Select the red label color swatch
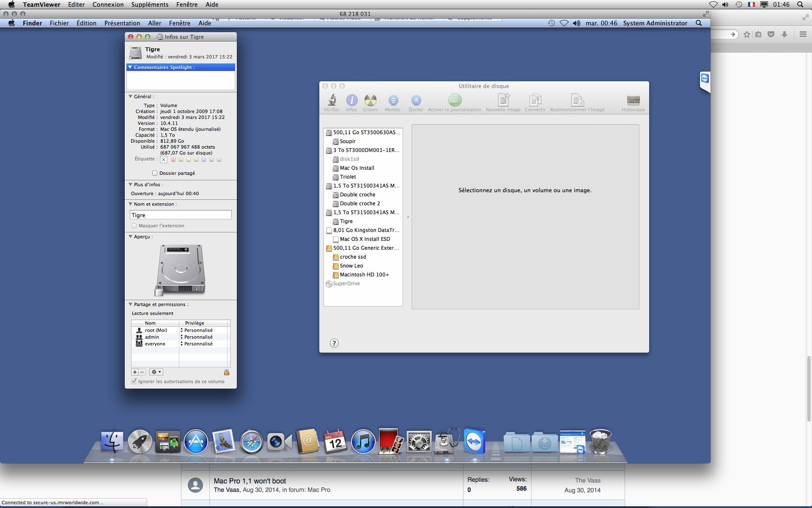Image resolution: width=812 pixels, height=508 pixels. (x=173, y=160)
